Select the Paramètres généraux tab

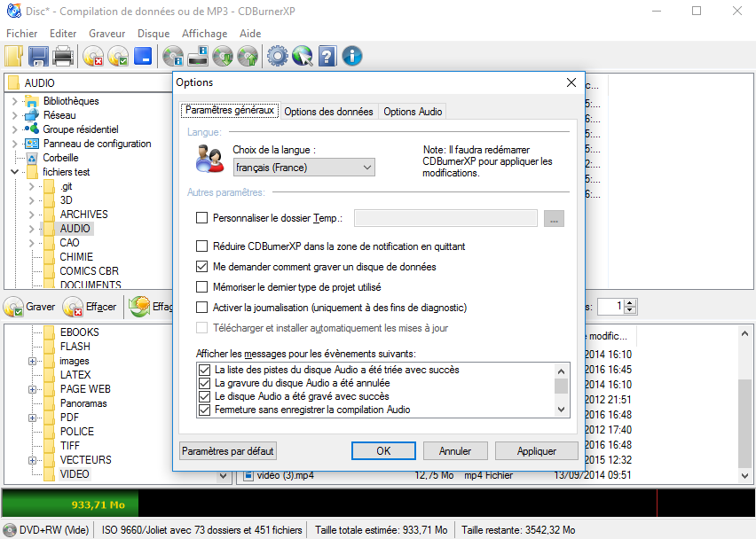click(x=230, y=110)
